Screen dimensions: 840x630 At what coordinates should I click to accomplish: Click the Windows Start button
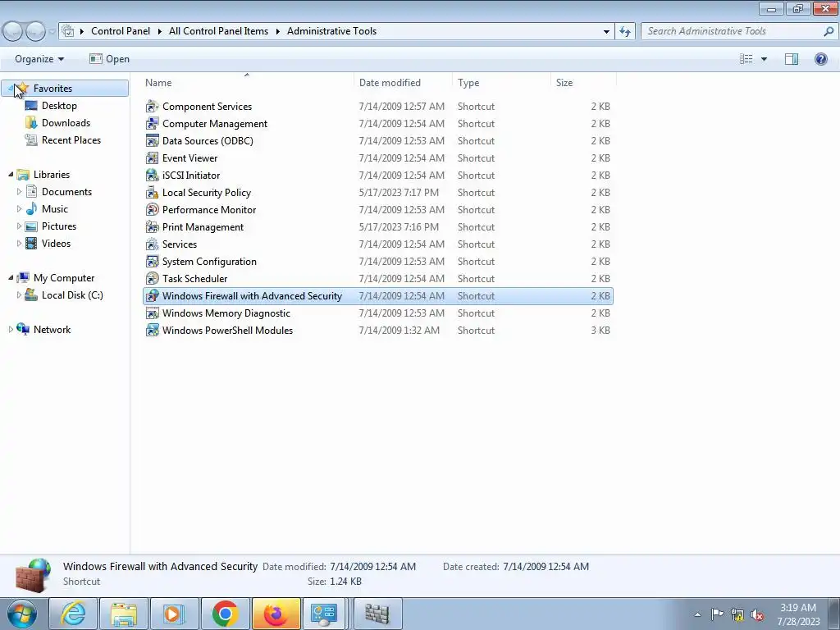click(x=22, y=614)
